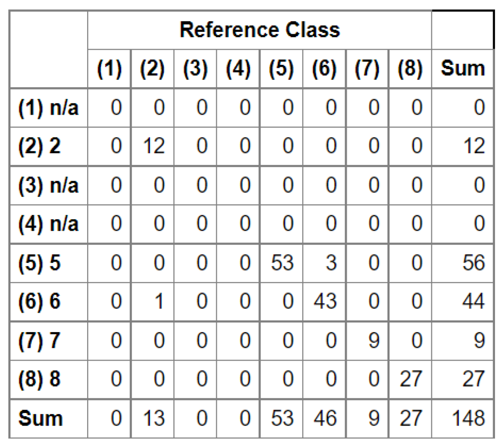Viewport: 504px width, 446px height.
Task: Click the Sum column header
Action: click(x=462, y=69)
